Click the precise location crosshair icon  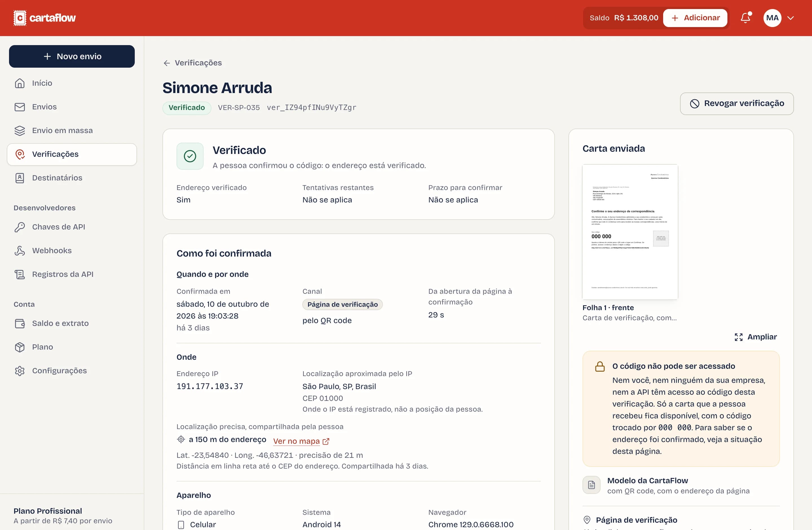(181, 439)
